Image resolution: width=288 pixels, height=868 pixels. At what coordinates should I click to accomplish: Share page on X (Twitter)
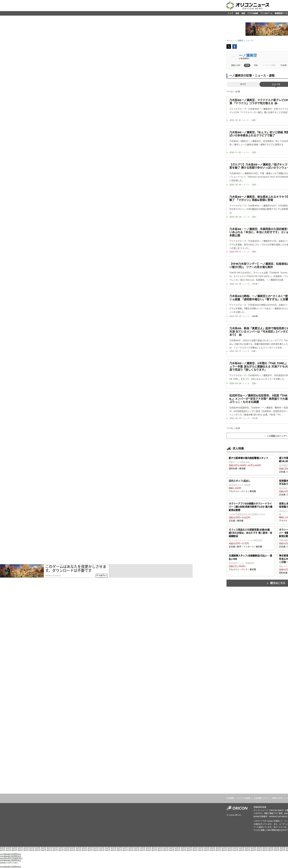229,46
